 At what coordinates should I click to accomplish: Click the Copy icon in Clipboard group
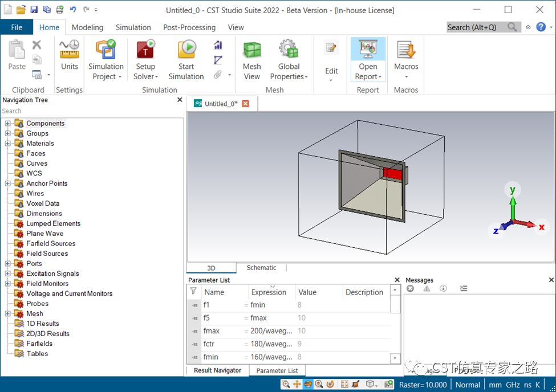[x=37, y=60]
